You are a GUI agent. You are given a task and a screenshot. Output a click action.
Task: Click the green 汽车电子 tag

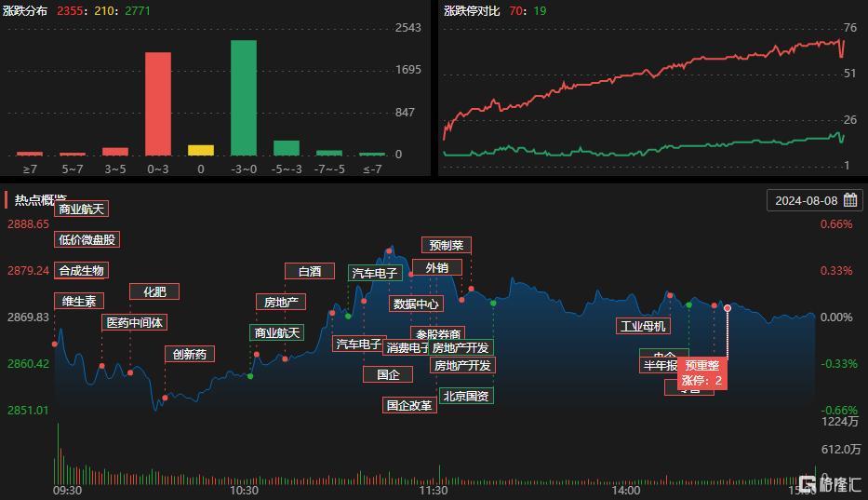coord(375,273)
